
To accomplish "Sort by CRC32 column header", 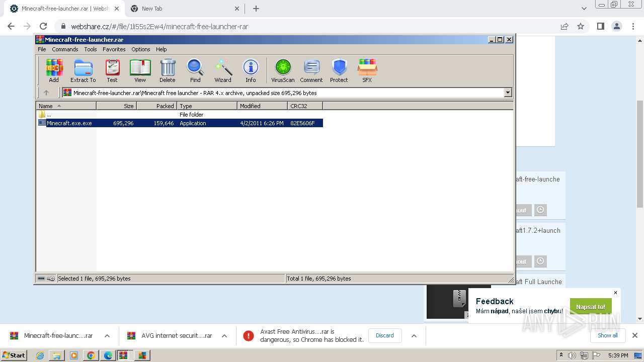I will [305, 106].
